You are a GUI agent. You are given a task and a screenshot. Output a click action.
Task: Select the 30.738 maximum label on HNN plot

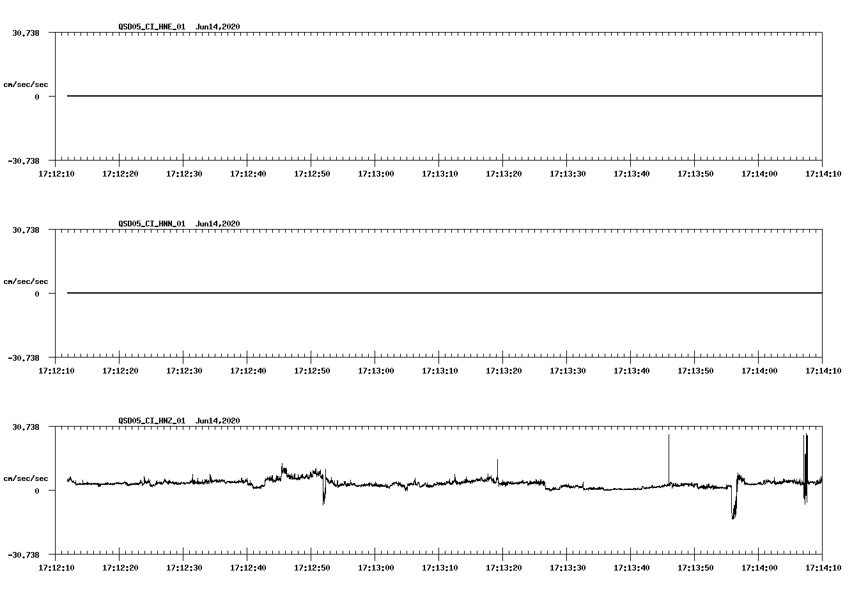point(26,230)
